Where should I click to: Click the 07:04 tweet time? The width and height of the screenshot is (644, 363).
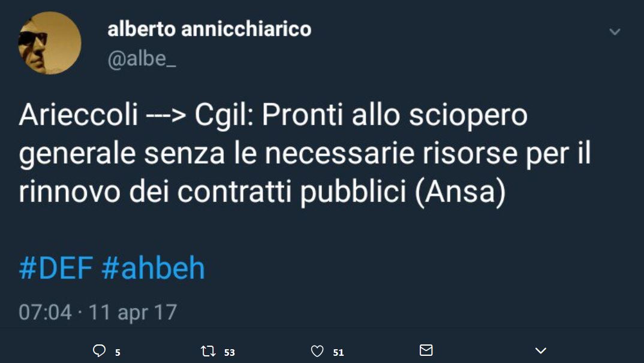coord(45,313)
